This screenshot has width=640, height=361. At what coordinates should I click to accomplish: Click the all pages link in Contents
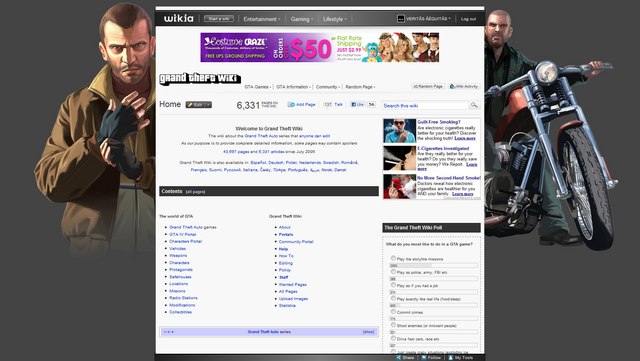196,192
